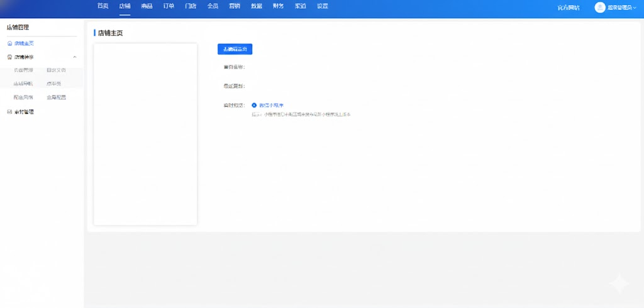Select the 微信小程序 radio option
The height and width of the screenshot is (308, 644).
coord(254,105)
